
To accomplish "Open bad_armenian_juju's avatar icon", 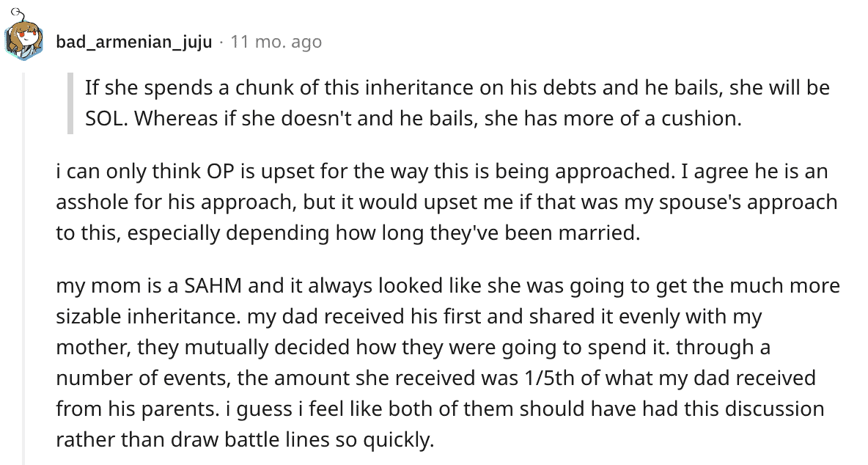I will pyautogui.click(x=23, y=37).
